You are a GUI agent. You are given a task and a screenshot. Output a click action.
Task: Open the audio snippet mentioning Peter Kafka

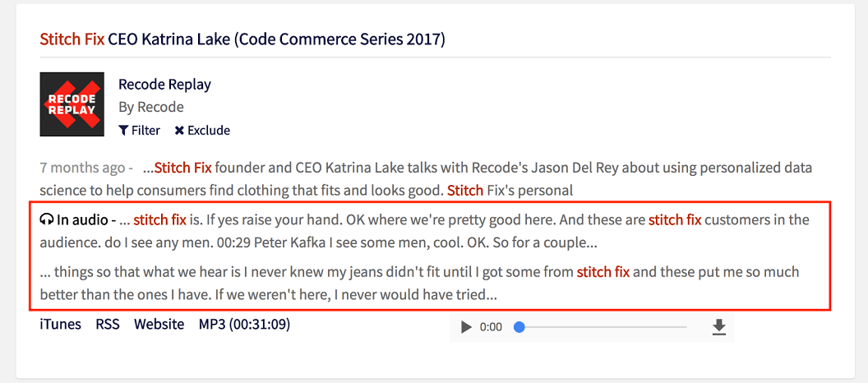[x=425, y=231]
